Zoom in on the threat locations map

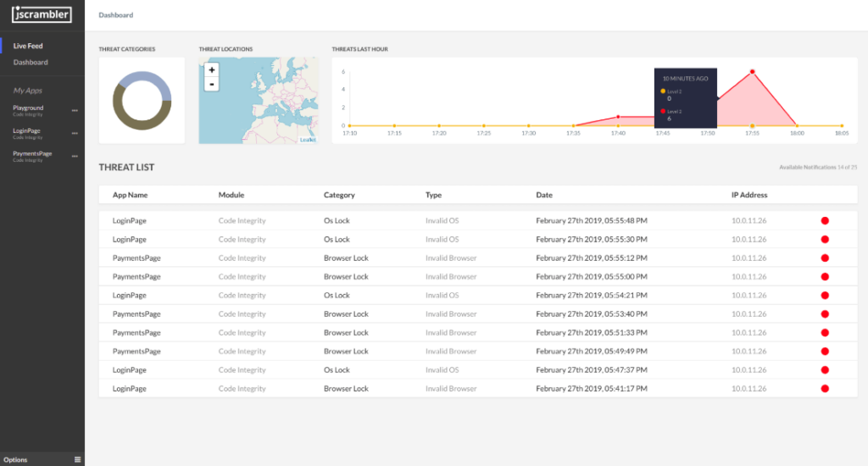(x=212, y=70)
